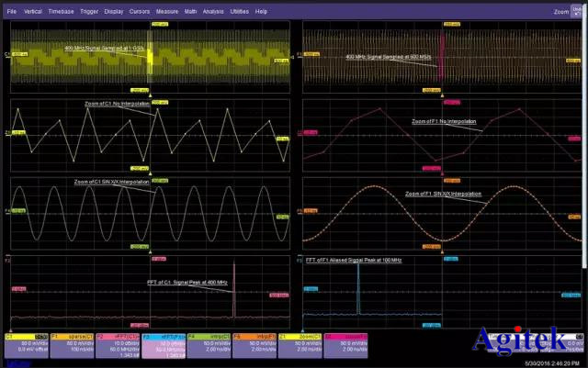The height and width of the screenshot is (368, 588).
Task: Click the '400 MHz Signal Sampled at 1 GS/s' label
Action: (105, 48)
